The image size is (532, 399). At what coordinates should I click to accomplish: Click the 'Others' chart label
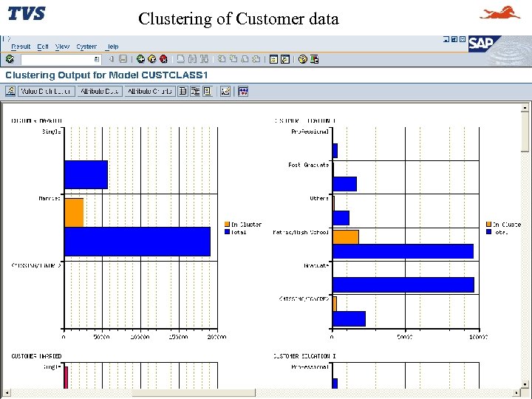tap(319, 198)
